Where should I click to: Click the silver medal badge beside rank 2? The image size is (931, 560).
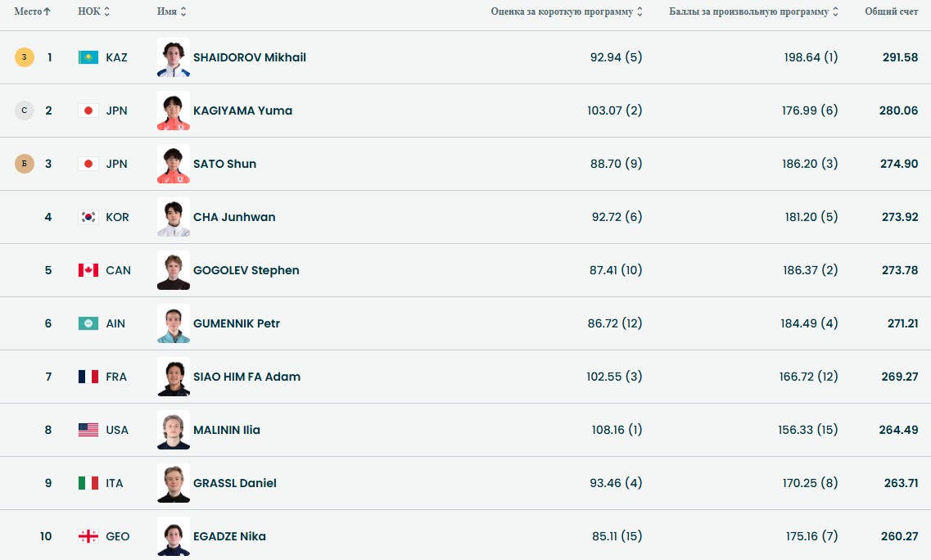coord(25,111)
